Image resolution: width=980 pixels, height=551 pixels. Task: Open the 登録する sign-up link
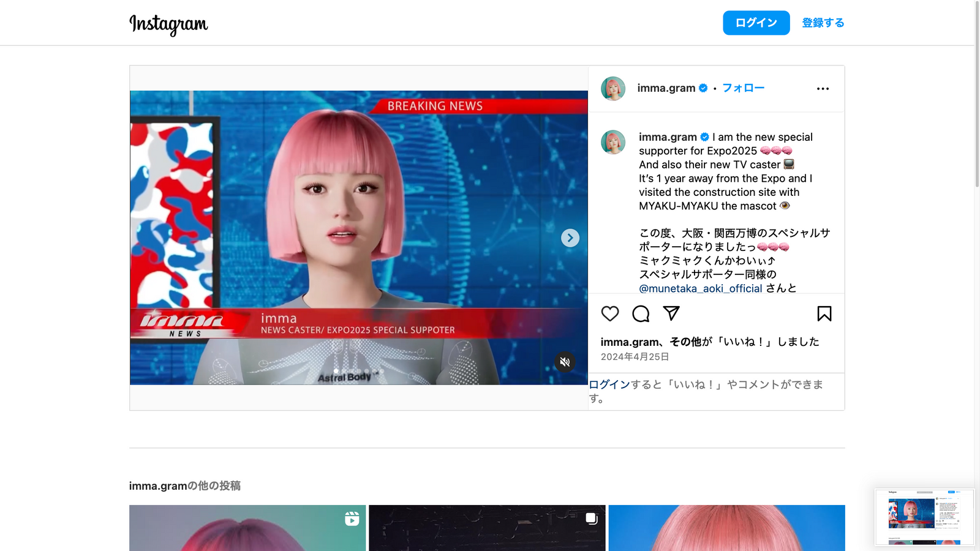coord(823,23)
